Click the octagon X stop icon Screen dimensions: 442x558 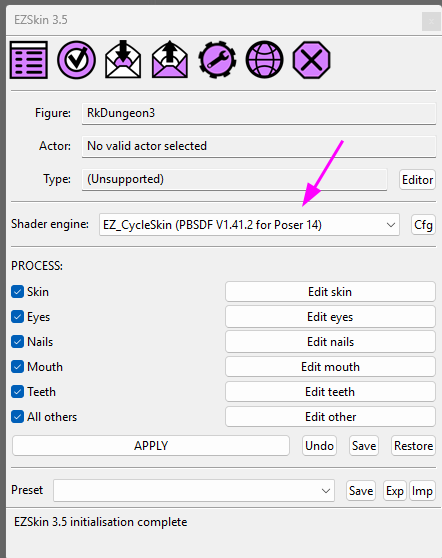click(311, 60)
